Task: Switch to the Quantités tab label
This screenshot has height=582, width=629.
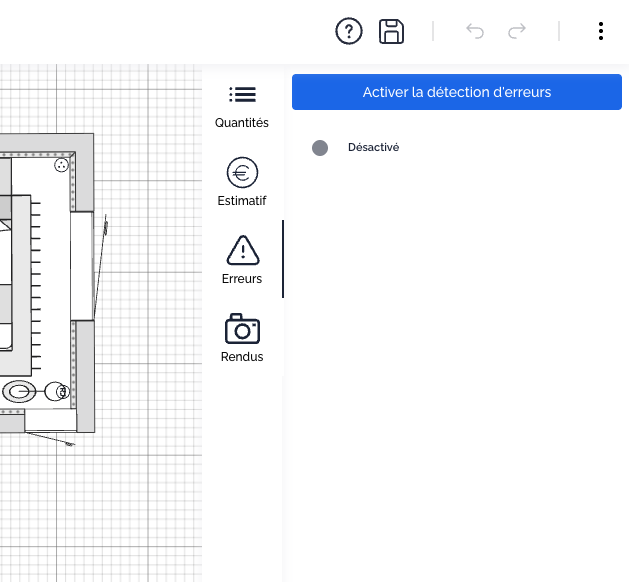Action: click(x=242, y=123)
